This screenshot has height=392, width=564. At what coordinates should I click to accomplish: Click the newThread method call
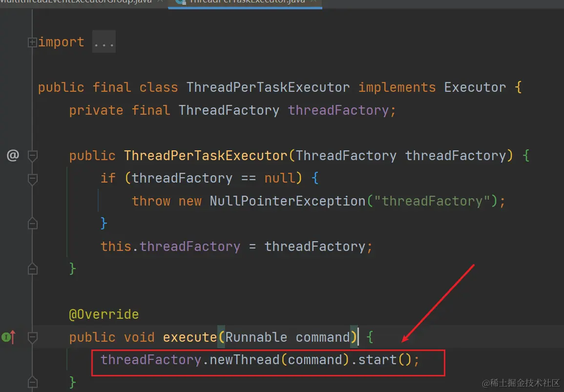coord(245,360)
